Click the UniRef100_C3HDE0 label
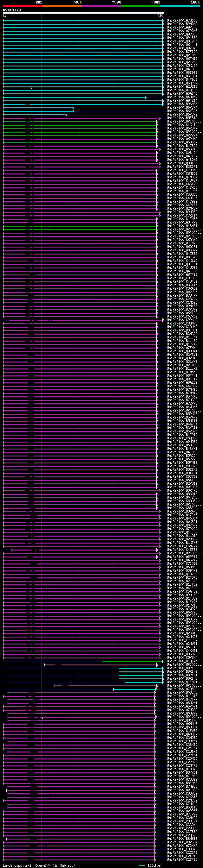The image size is (203, 868). [182, 738]
